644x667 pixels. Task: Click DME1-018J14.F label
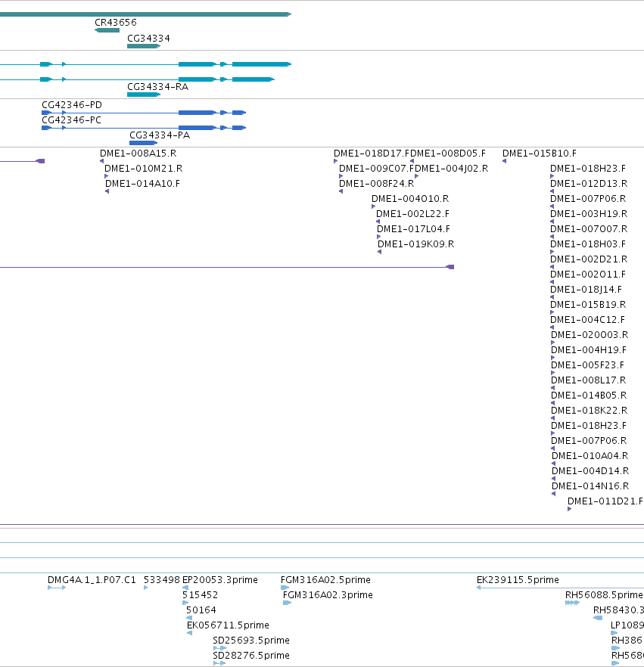coord(586,289)
